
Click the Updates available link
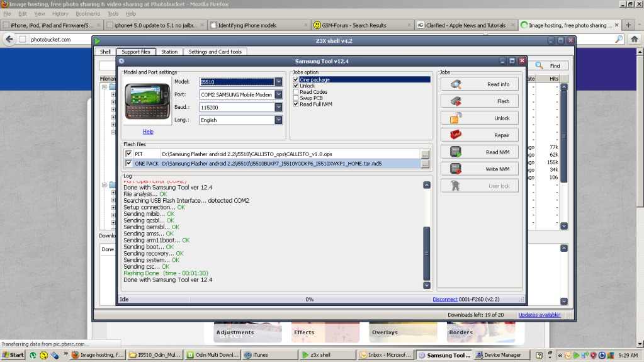tap(539, 315)
